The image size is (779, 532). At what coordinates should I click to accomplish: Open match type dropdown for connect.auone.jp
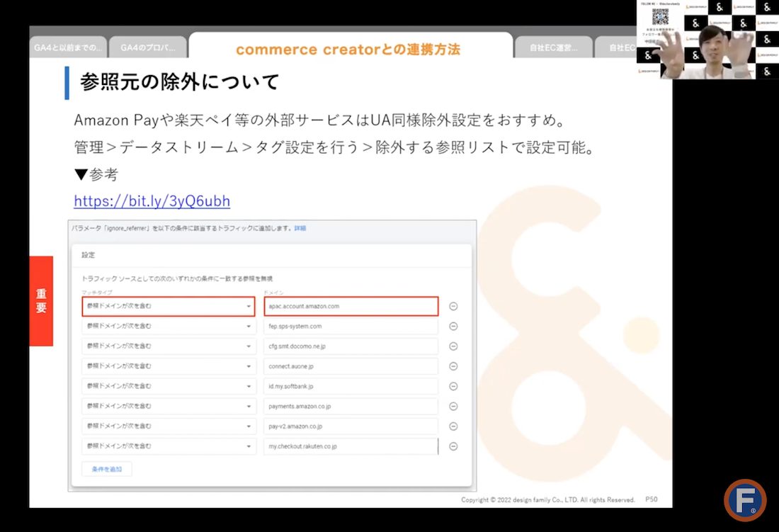click(169, 366)
